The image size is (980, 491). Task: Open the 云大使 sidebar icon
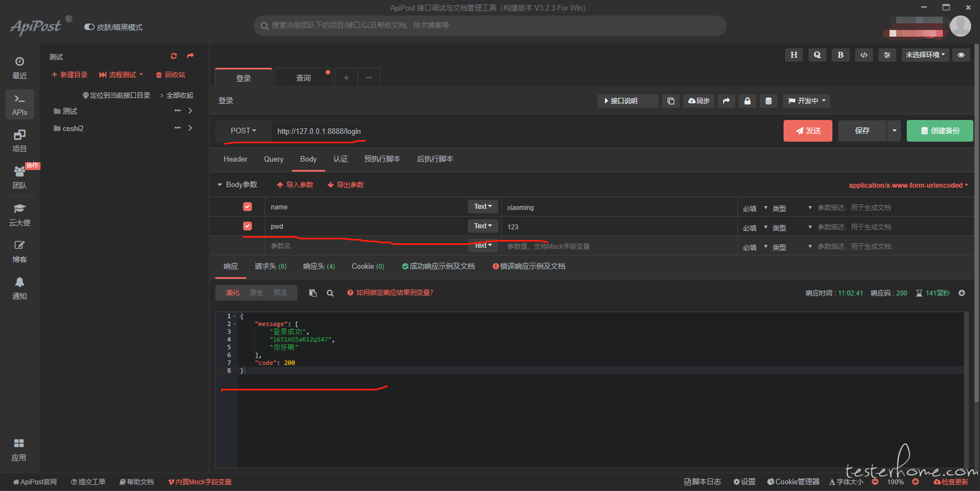19,214
